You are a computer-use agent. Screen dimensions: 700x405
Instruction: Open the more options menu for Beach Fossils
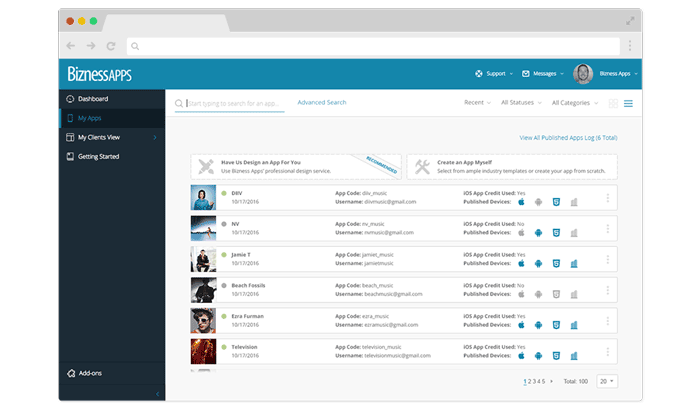pos(608,290)
